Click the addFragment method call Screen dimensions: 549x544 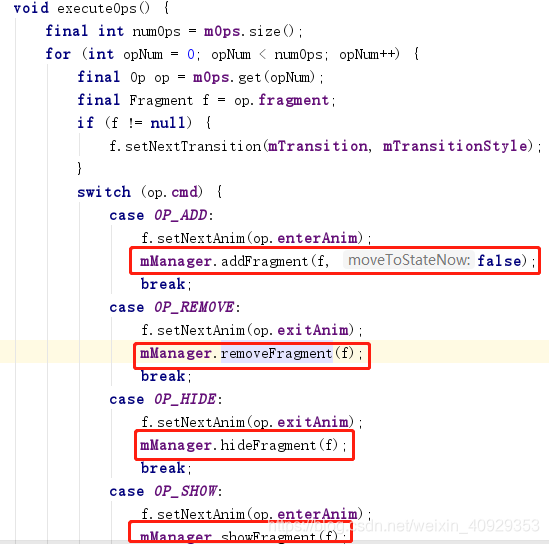264,261
